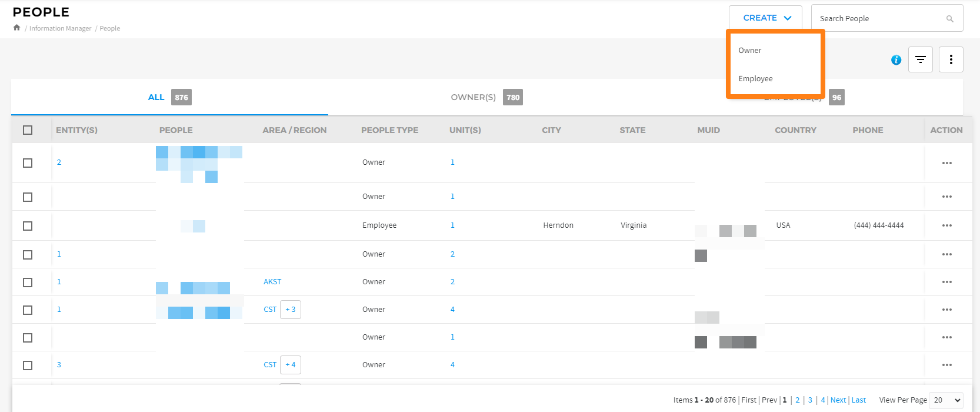Click the Virginia state cell
The width and height of the screenshot is (980, 412).
point(634,225)
